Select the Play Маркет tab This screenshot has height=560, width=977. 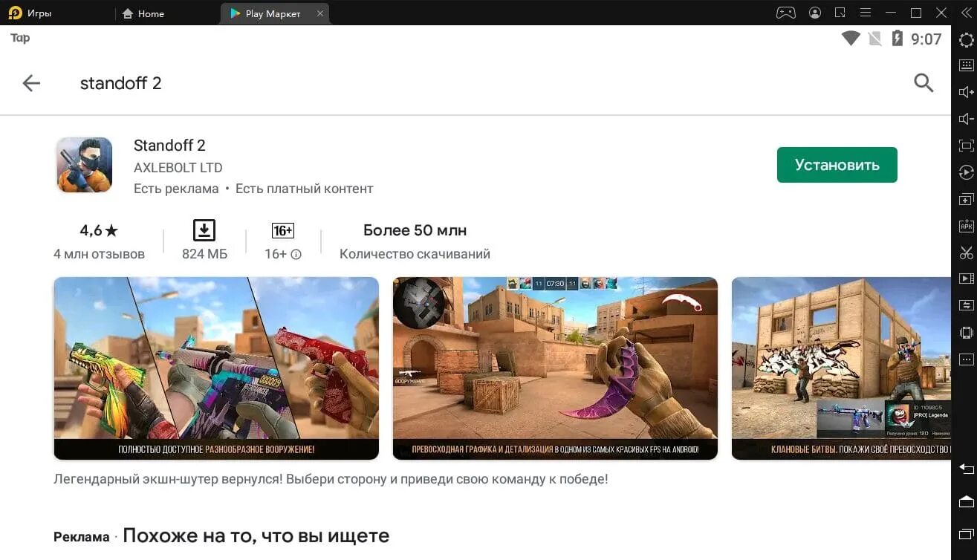pos(272,13)
